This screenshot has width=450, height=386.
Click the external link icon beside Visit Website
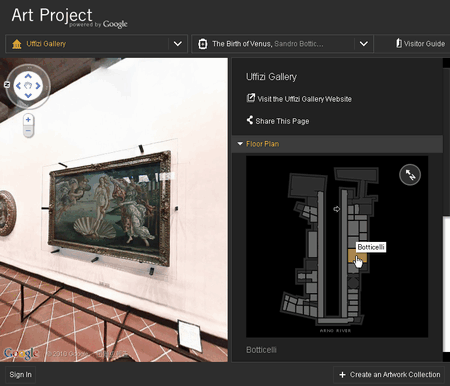click(x=250, y=98)
